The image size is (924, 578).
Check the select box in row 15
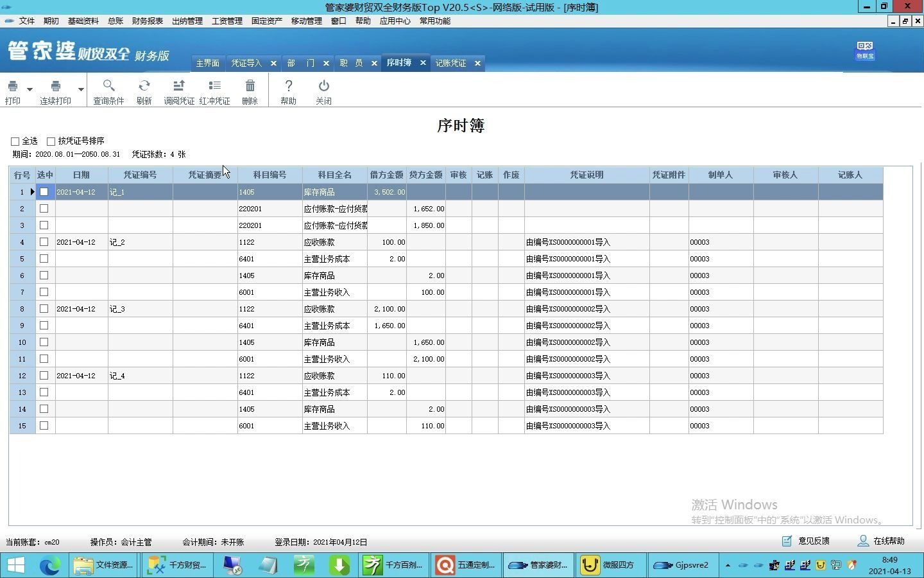44,425
